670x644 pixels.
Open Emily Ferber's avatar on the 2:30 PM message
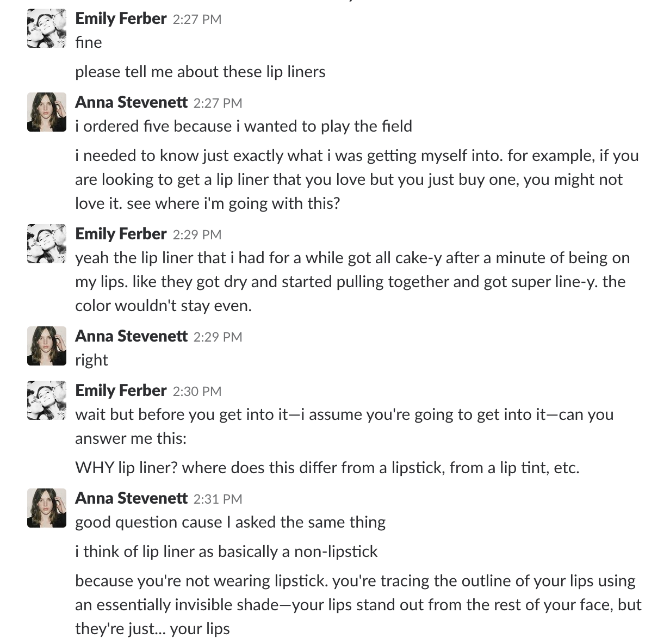47,400
